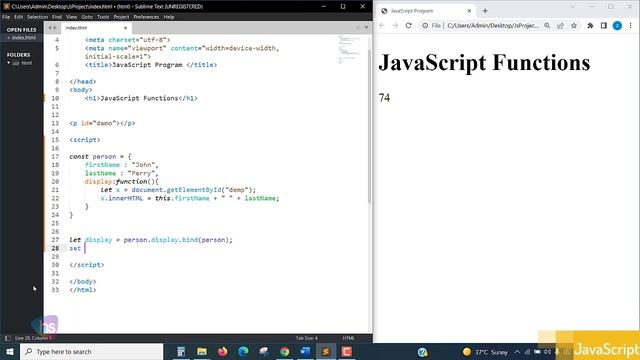Open the Get Help icon on taskbar
Viewport: 640px width, 360px height.
pyautogui.click(x=422, y=352)
